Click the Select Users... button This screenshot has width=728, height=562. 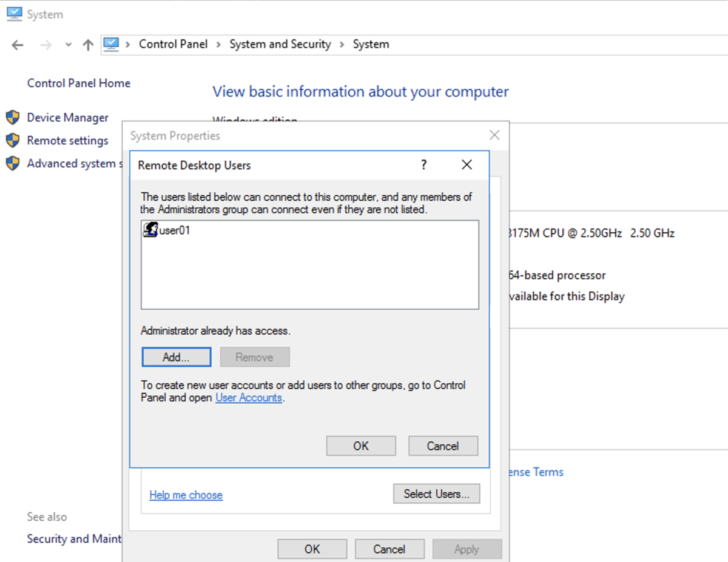point(437,493)
